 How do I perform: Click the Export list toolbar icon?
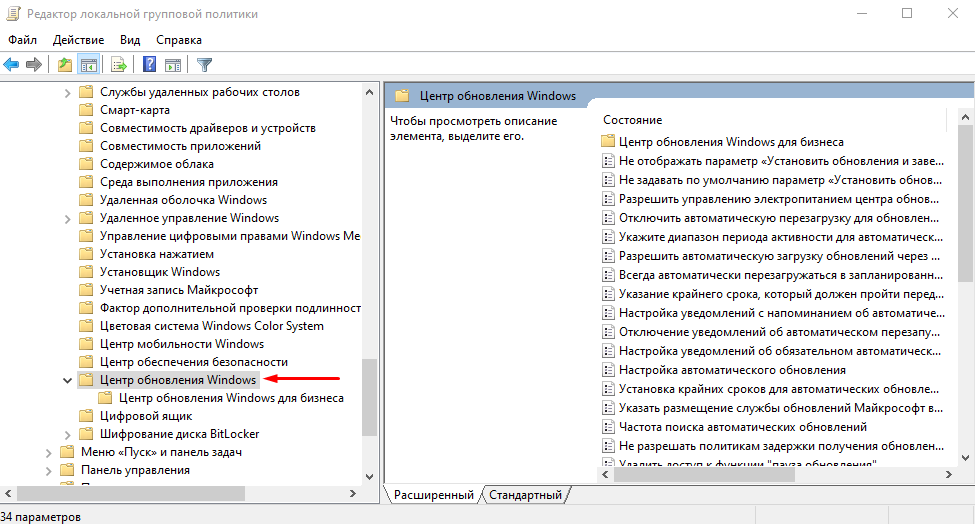(119, 64)
